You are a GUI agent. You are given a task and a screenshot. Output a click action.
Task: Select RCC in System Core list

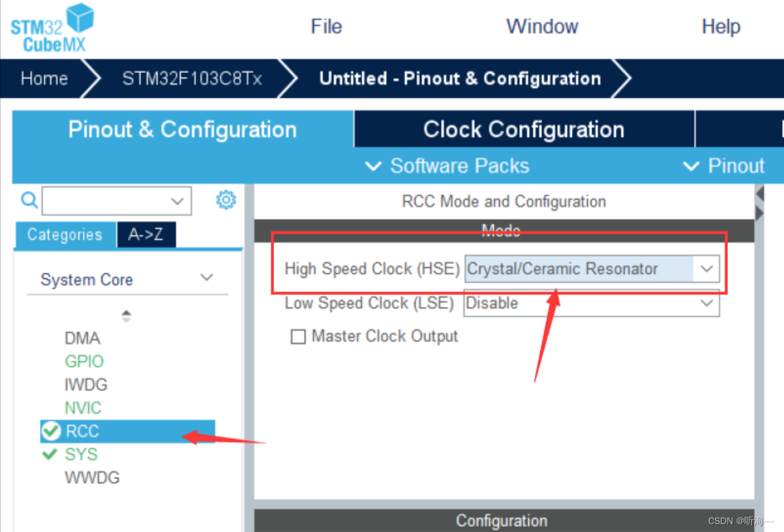[128, 431]
